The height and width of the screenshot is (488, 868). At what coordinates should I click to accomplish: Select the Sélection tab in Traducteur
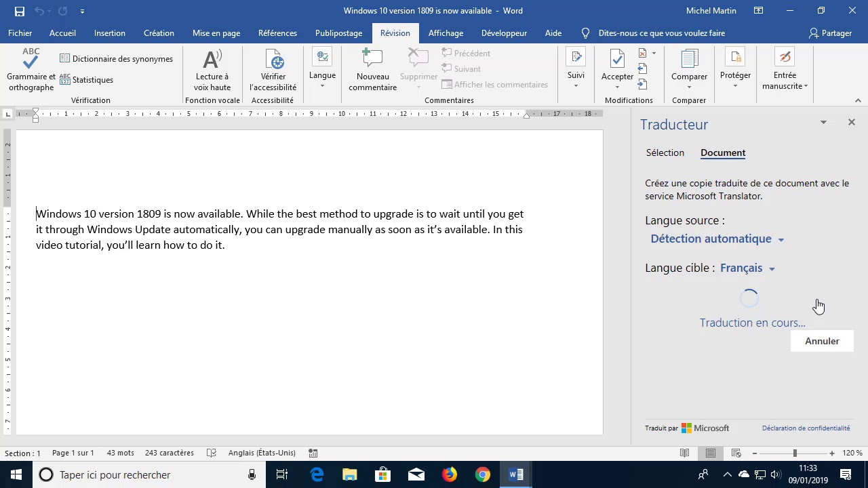point(665,152)
